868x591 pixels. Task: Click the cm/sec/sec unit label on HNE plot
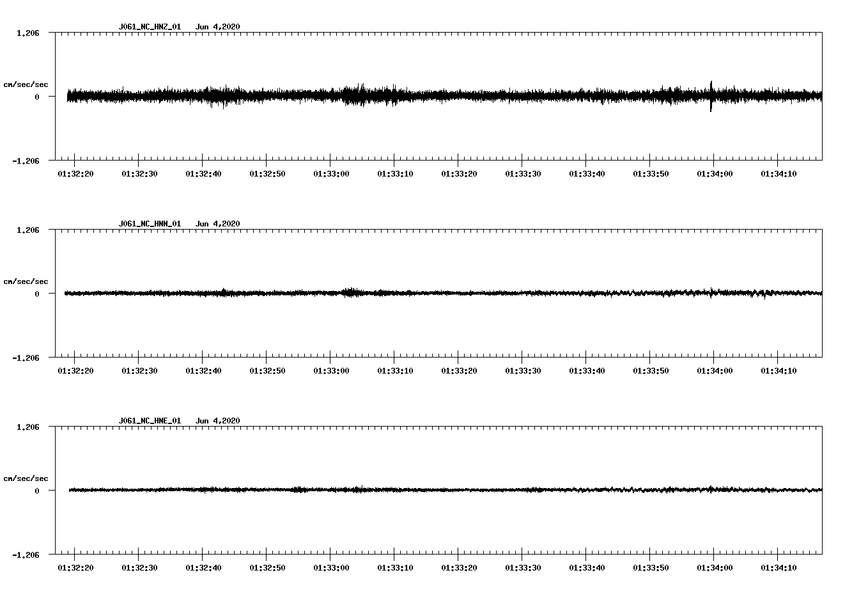point(26,478)
